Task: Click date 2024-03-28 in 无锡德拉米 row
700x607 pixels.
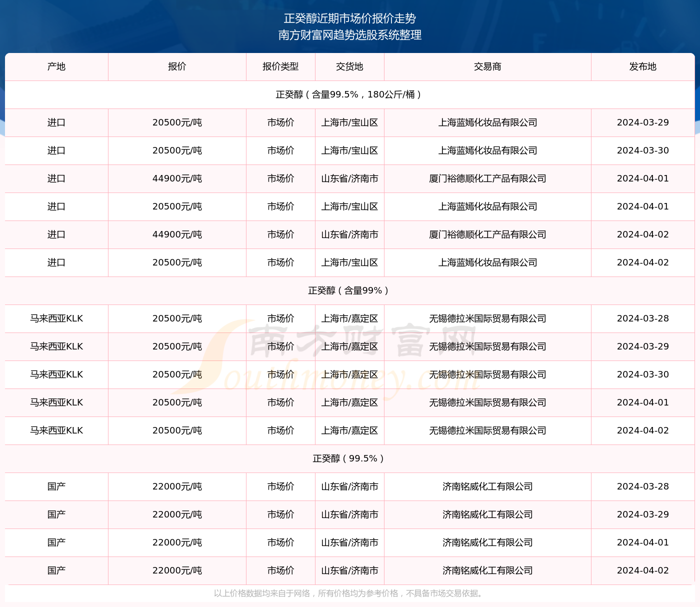Action: point(643,318)
